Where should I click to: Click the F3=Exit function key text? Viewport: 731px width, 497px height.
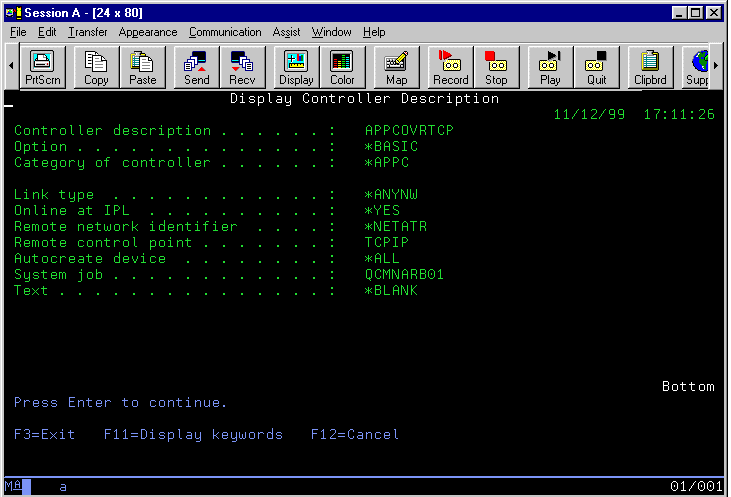(45, 435)
